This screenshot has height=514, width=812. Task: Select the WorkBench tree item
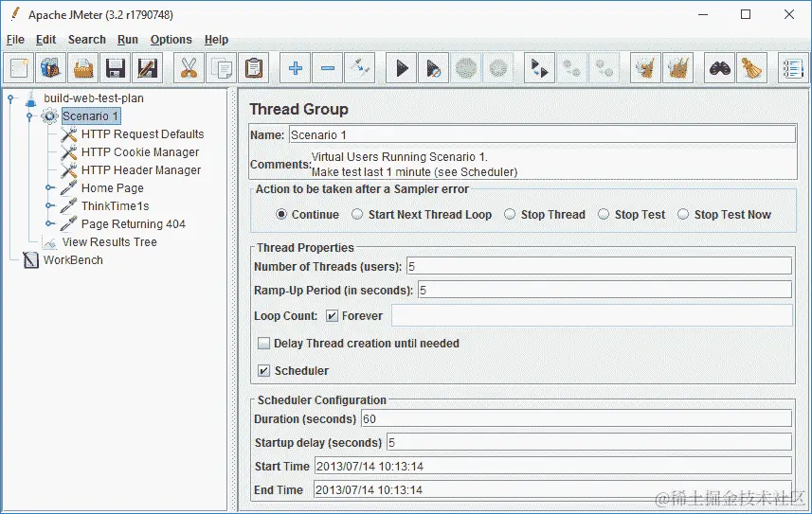point(73,260)
